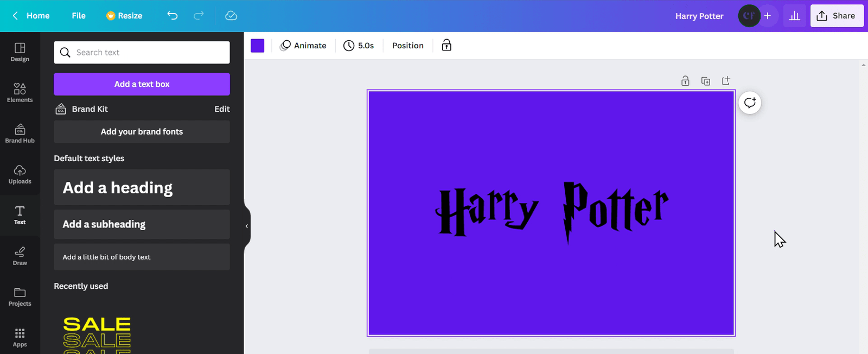Lock the page using canvas lock icon
The width and height of the screenshot is (868, 354).
point(685,81)
